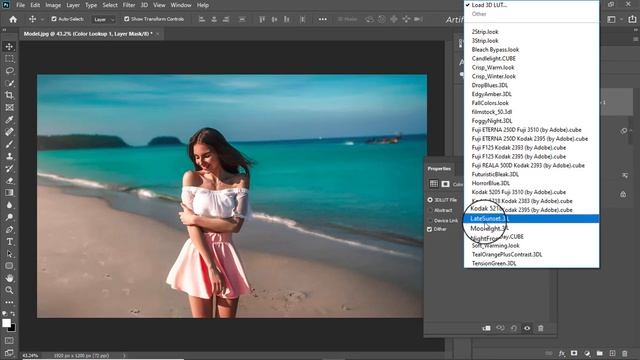Reset adjustment defaults in Properties panel
640x360 pixels.
click(x=513, y=328)
